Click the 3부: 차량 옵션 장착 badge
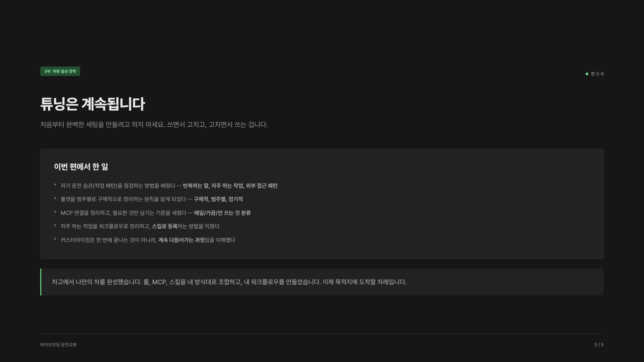Image resolution: width=644 pixels, height=362 pixels. pyautogui.click(x=60, y=71)
